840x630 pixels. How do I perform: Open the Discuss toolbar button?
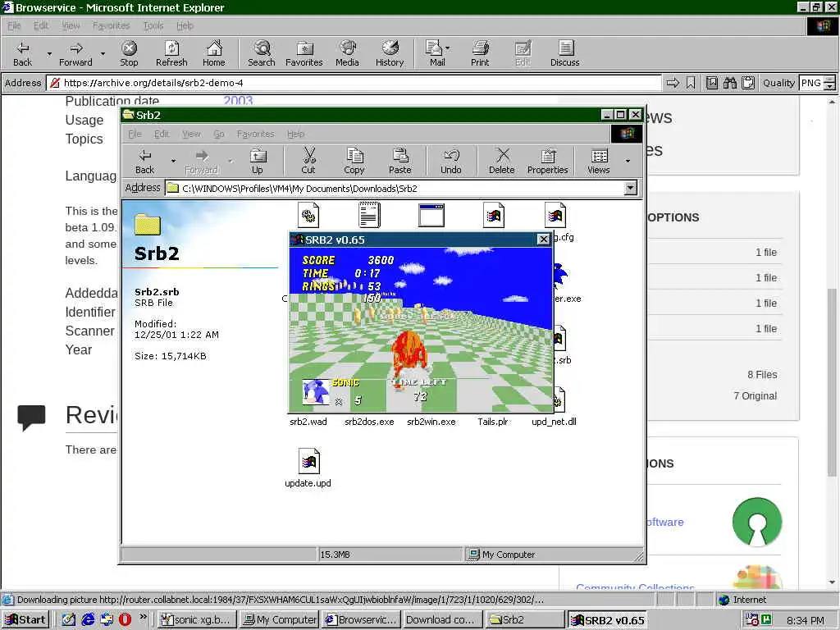click(x=564, y=53)
